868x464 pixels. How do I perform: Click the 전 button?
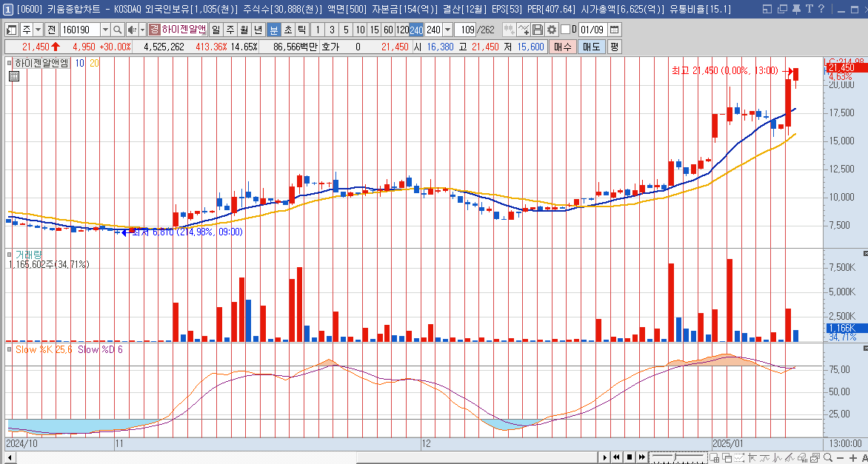[51, 30]
